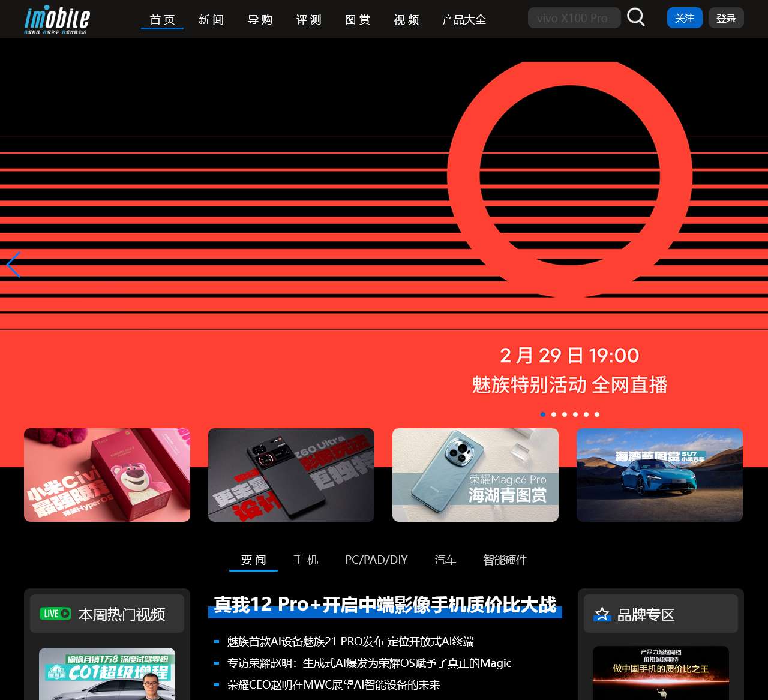
Task: Switch to the 汽车 tab
Action: (445, 560)
